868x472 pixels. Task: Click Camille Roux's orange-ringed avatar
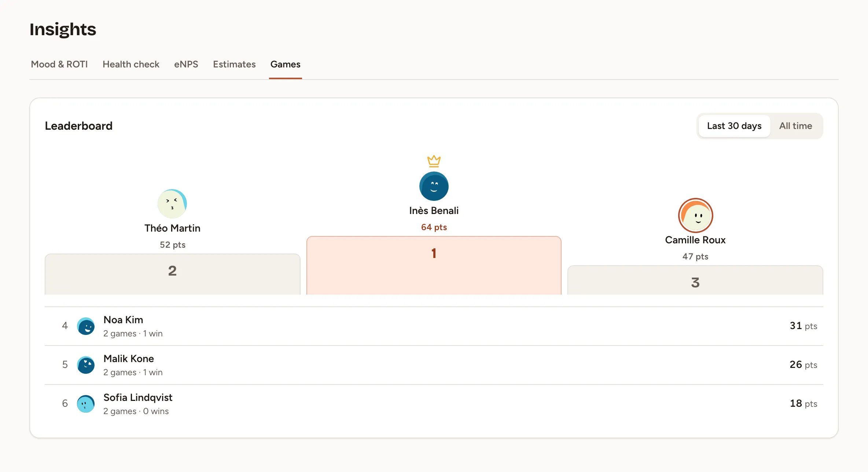pyautogui.click(x=695, y=215)
